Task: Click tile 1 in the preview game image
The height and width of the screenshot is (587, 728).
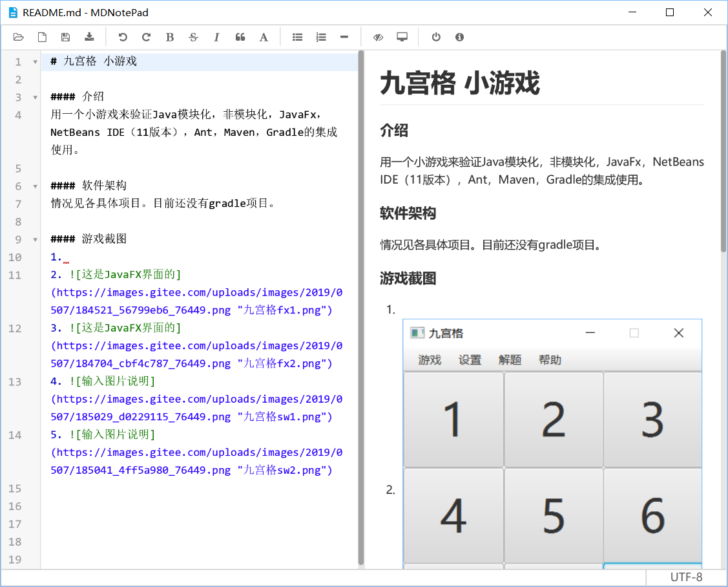Action: click(x=453, y=420)
